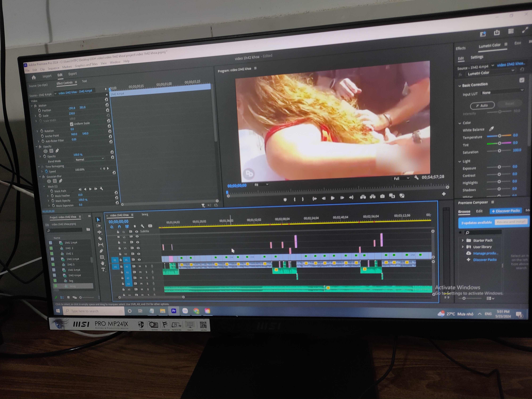Select the Hand tool
The image size is (532, 399).
click(x=103, y=263)
